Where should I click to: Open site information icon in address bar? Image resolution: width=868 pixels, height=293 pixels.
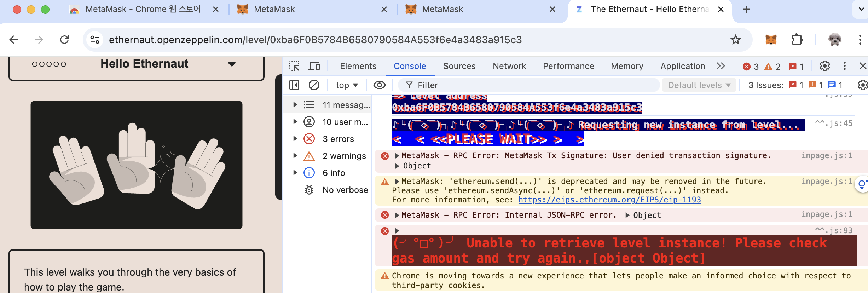[95, 40]
